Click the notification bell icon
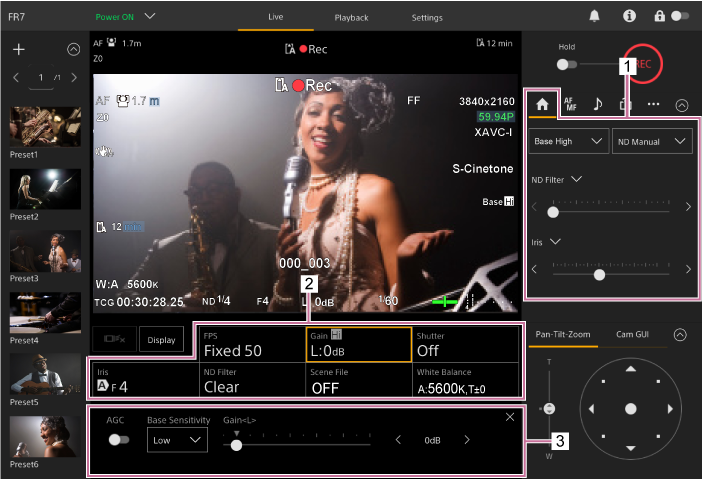This screenshot has height=479, width=702. click(596, 17)
